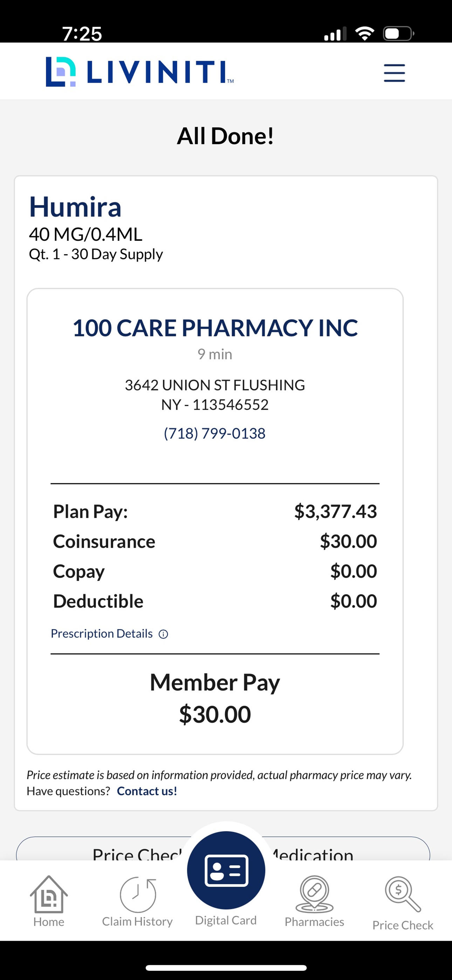
Task: Tap the Humira medication title
Action: 75,206
